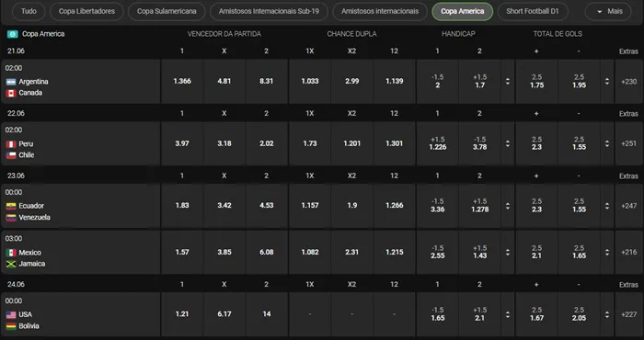The height and width of the screenshot is (340, 644).
Task: Bet on Argentina win at 1.366
Action: point(182,81)
